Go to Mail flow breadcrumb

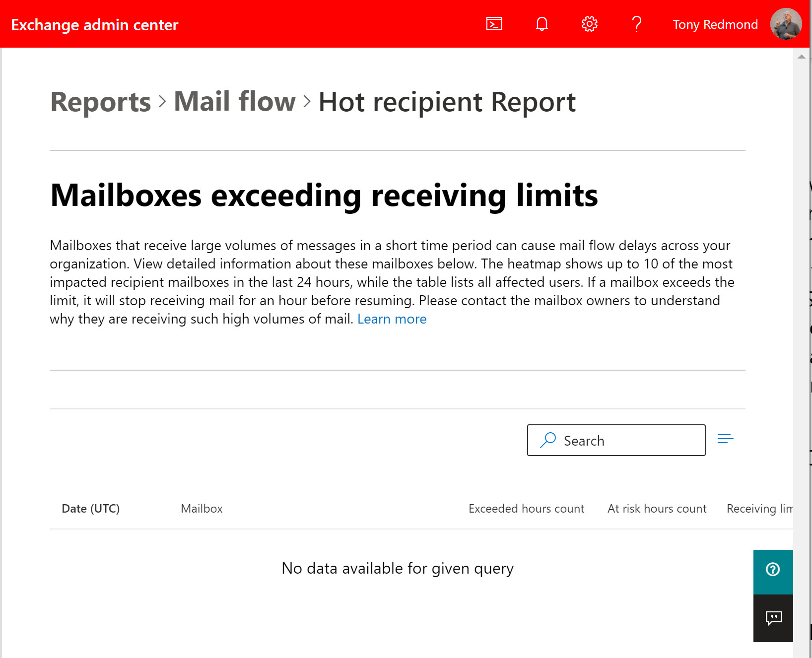pyautogui.click(x=234, y=102)
